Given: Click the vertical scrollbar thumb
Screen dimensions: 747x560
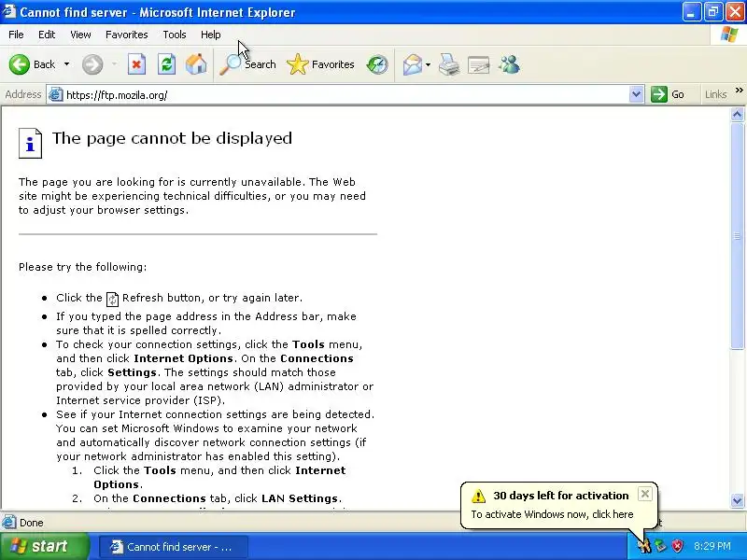Looking at the screenshot, I should coord(737,235).
